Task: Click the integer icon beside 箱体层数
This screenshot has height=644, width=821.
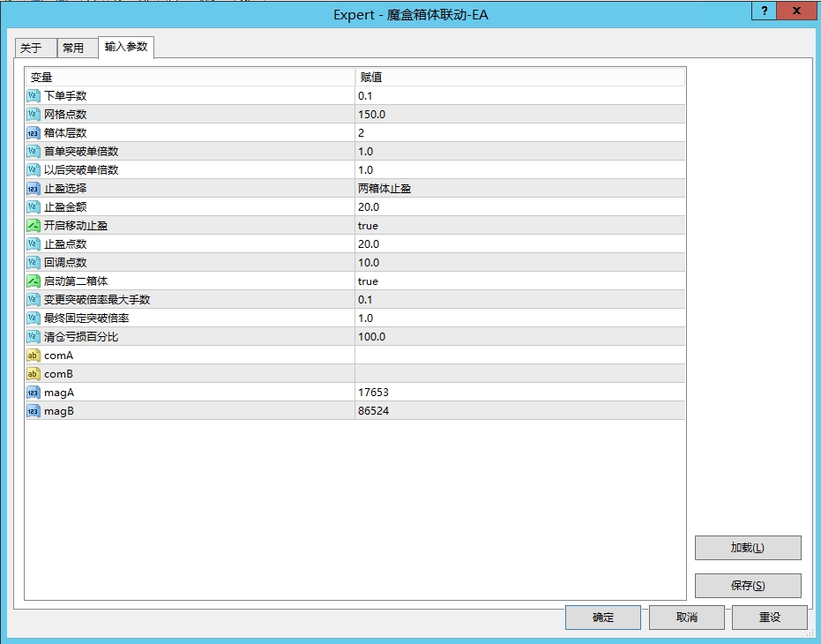Action: (x=34, y=132)
